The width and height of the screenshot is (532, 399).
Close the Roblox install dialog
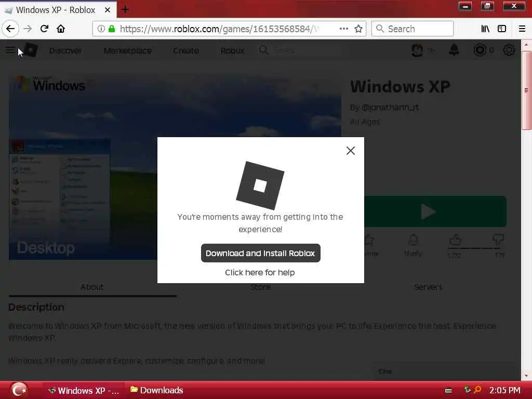point(351,151)
